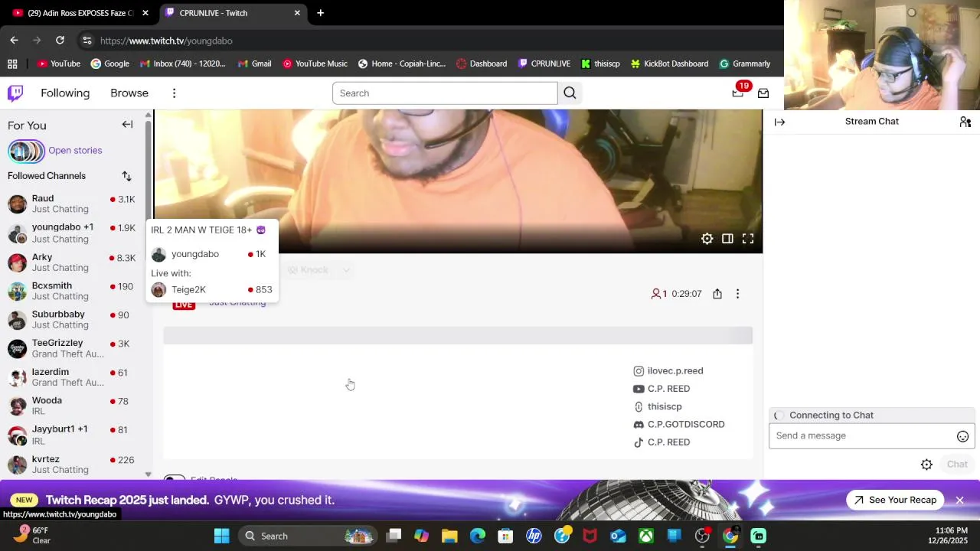
Task: Select youngdabo +1 channel in sidebar
Action: point(71,233)
